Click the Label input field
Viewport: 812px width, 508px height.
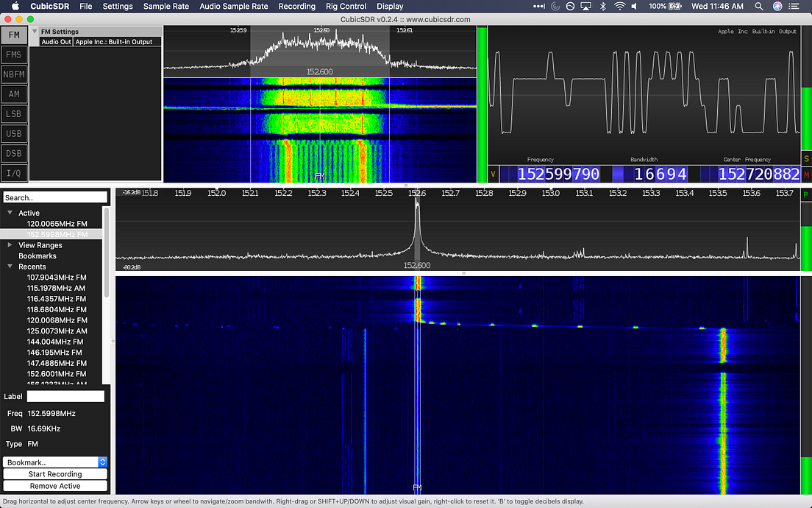click(x=65, y=395)
